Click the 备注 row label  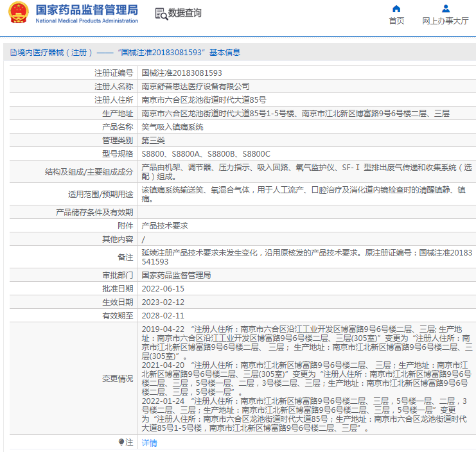point(126,257)
